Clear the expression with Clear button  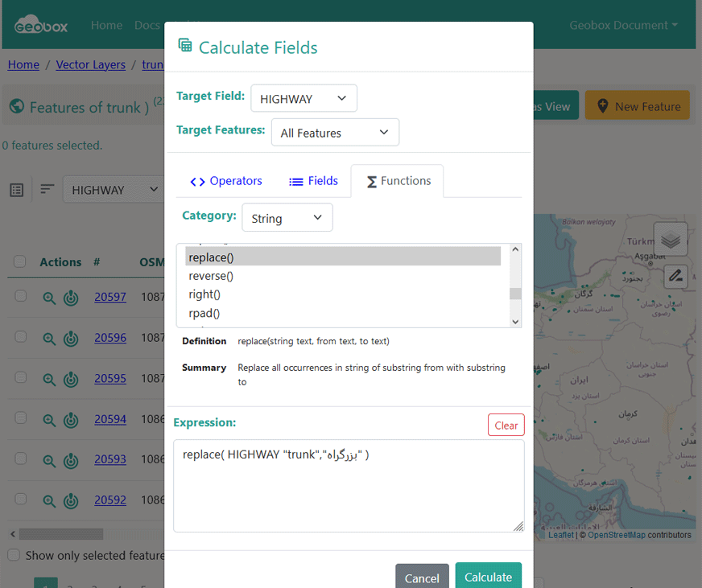[506, 426]
